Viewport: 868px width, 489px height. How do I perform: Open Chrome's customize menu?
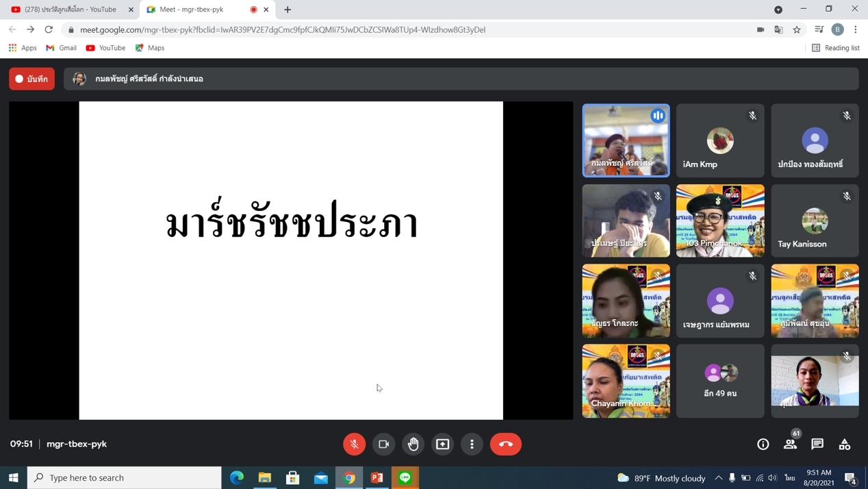click(856, 29)
